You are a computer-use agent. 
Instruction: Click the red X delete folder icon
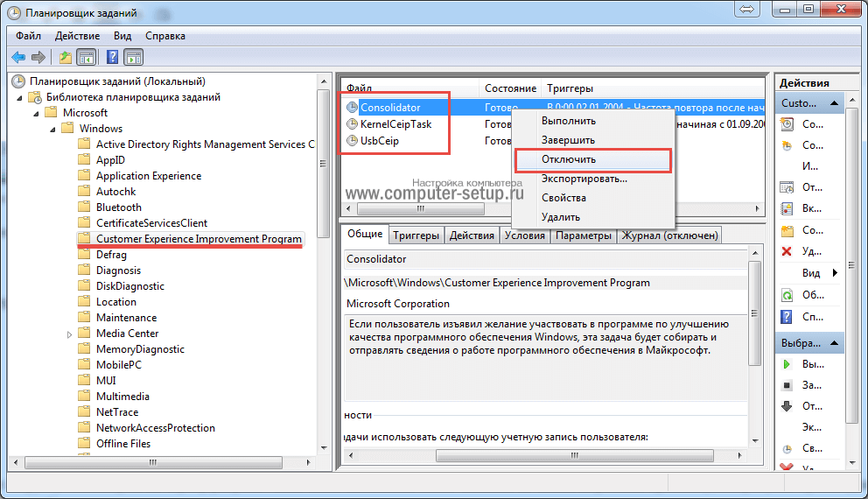pyautogui.click(x=787, y=251)
